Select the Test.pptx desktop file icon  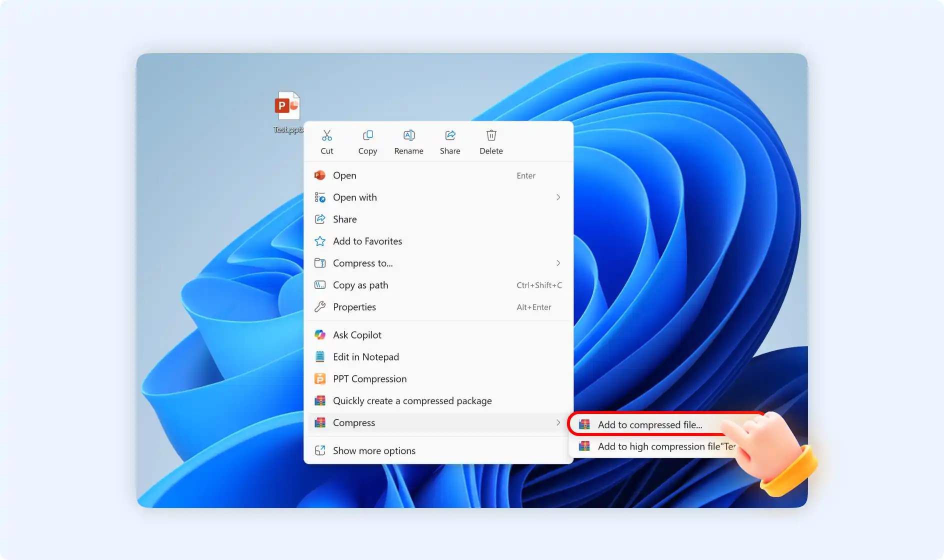point(287,105)
